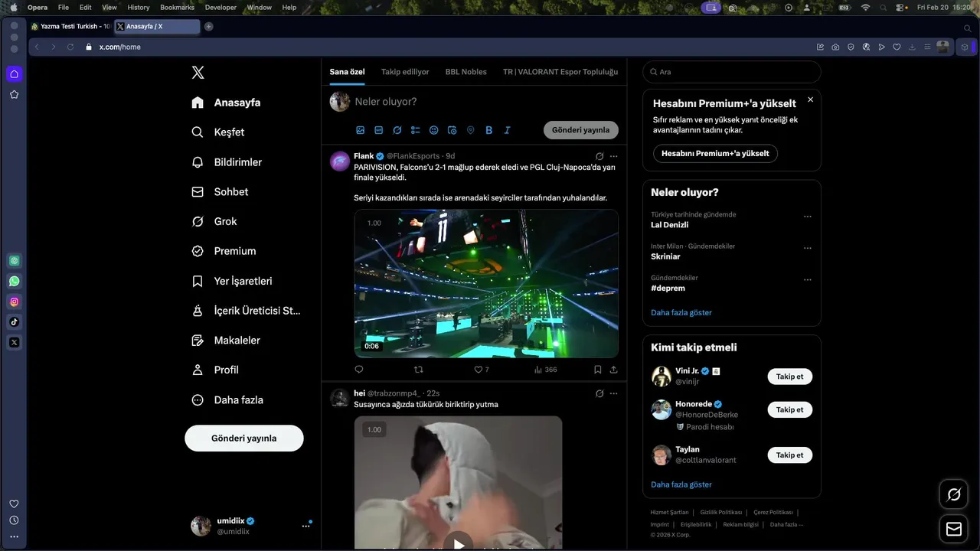
Task: Open the Lal Denizli trend
Action: (670, 225)
